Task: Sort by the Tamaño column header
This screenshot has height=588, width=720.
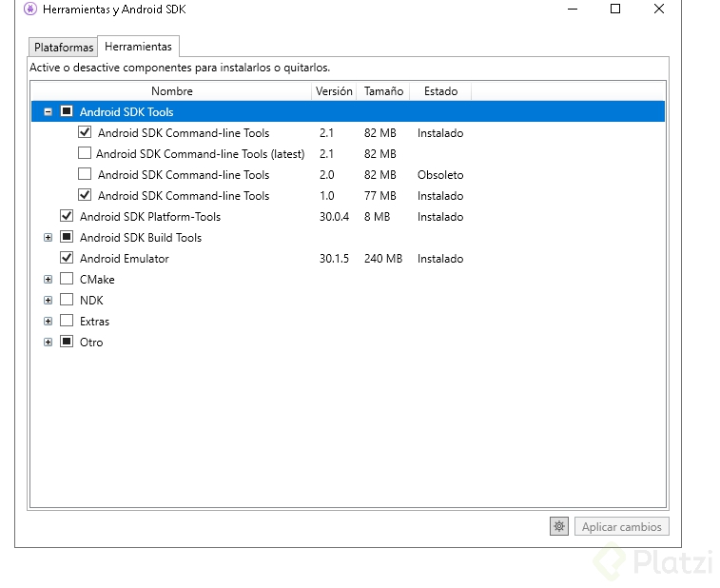Action: pyautogui.click(x=383, y=91)
